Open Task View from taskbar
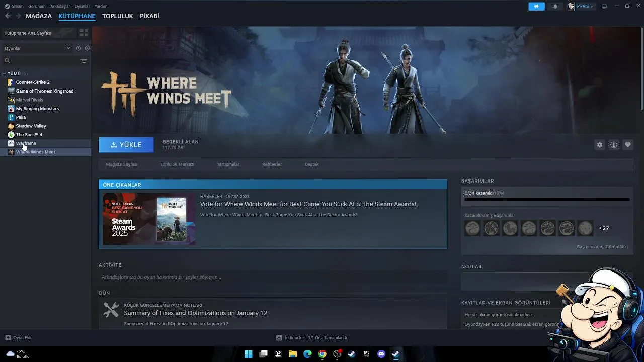 pyautogui.click(x=263, y=354)
